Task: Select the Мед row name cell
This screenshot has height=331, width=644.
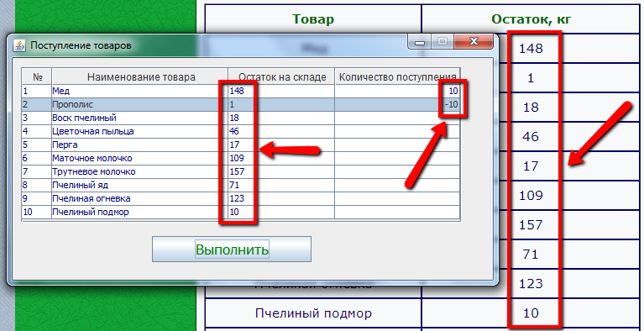Action: point(139,91)
